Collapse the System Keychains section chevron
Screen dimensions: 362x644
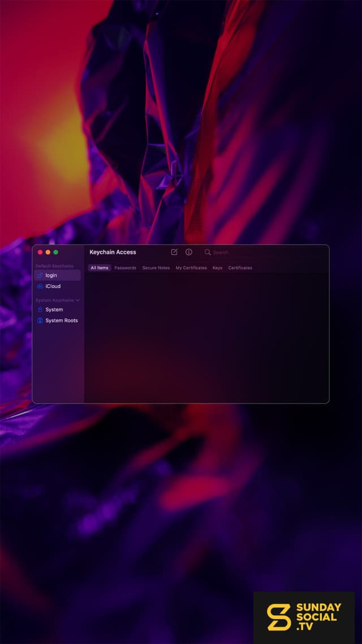point(77,300)
